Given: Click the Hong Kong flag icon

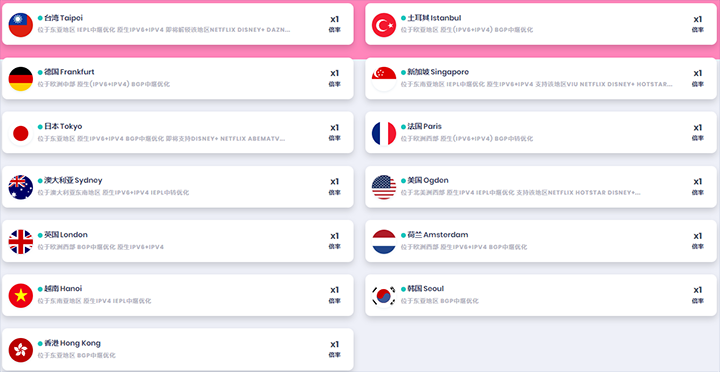Looking at the screenshot, I should click(21, 350).
